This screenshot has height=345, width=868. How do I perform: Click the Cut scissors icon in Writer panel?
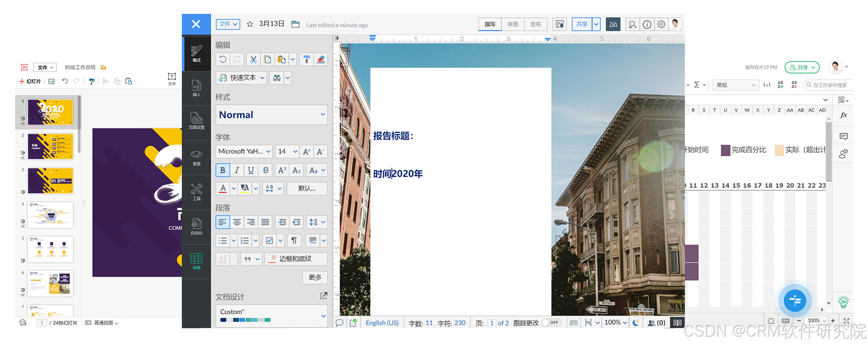[253, 59]
